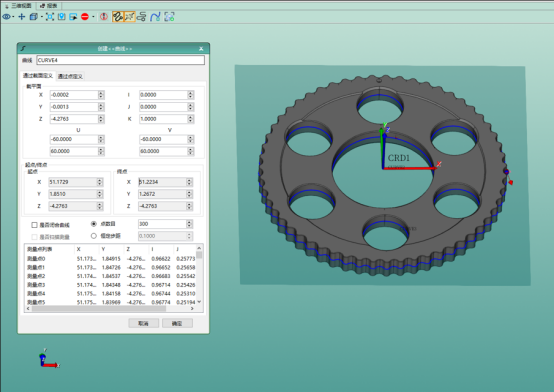Click end point X field 51.2234
Image resolution: width=554 pixels, height=392 pixels.
tap(162, 182)
